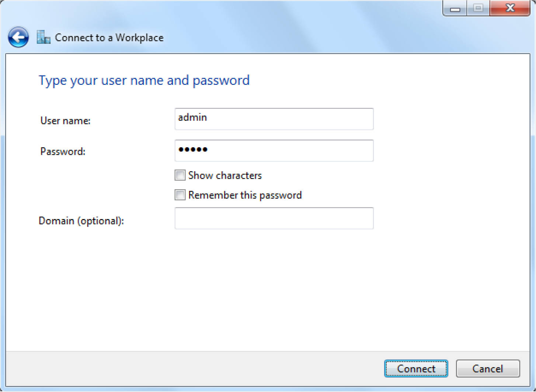
Task: Click the blue back arrow button
Action: coord(18,37)
